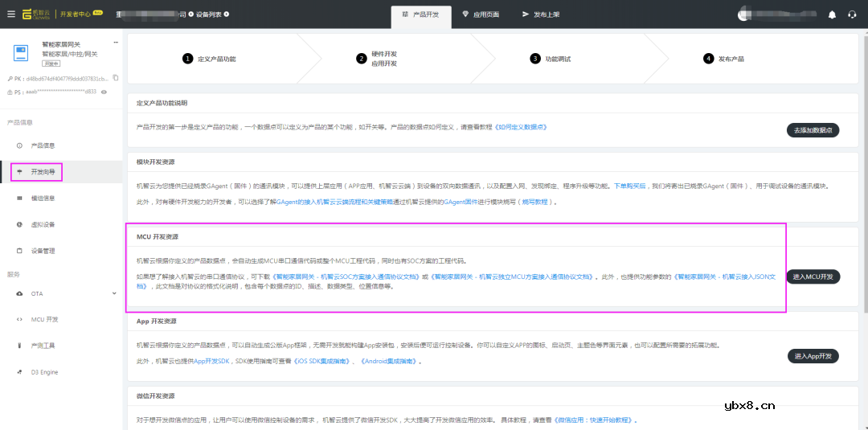Click the MCU 开发 code icon
Screen dimensions: 868x430
click(19, 319)
